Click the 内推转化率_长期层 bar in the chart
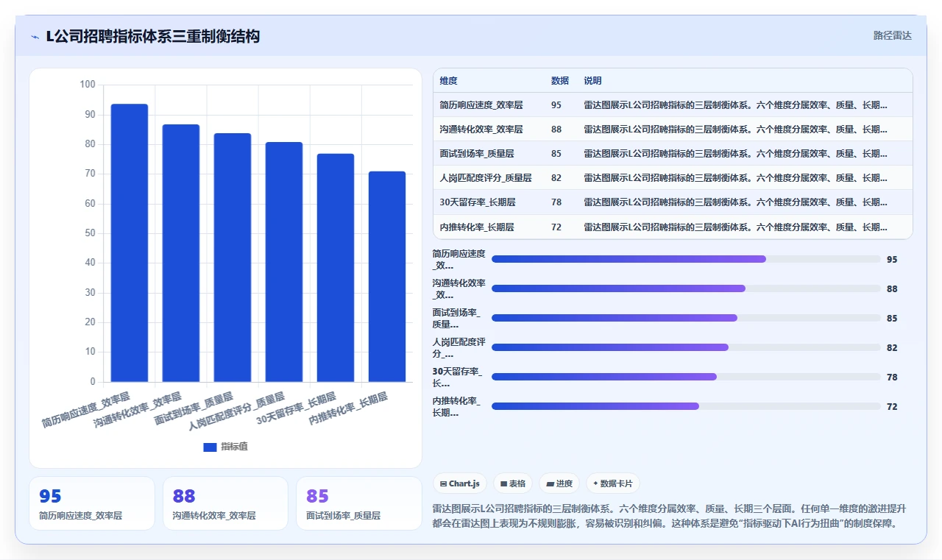Viewport: 942px width, 560px height. [387, 277]
